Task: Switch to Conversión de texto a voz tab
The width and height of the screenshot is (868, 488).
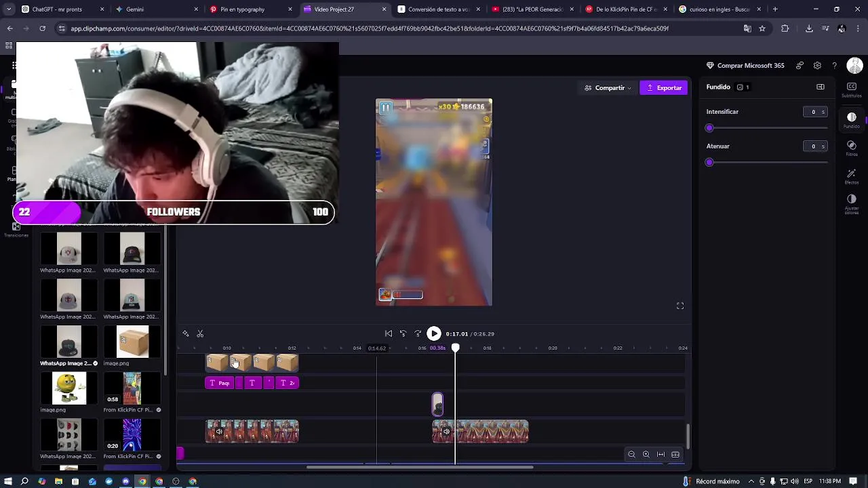Action: (x=437, y=9)
